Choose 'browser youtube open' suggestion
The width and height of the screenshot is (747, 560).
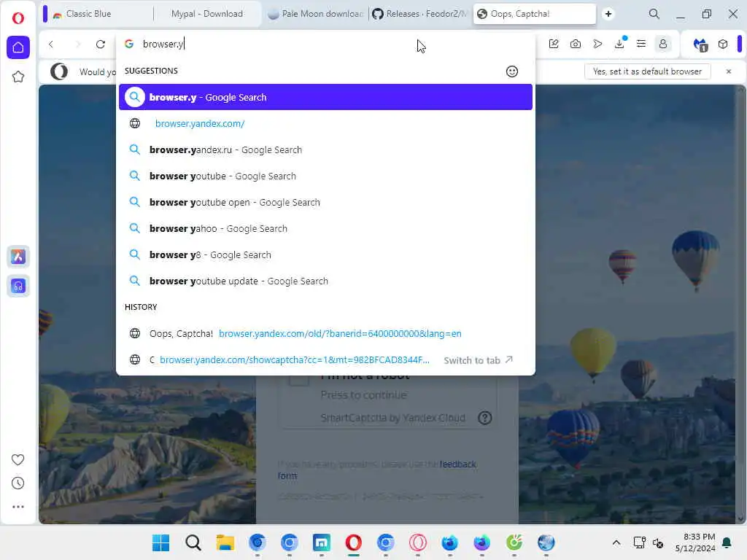(325, 202)
